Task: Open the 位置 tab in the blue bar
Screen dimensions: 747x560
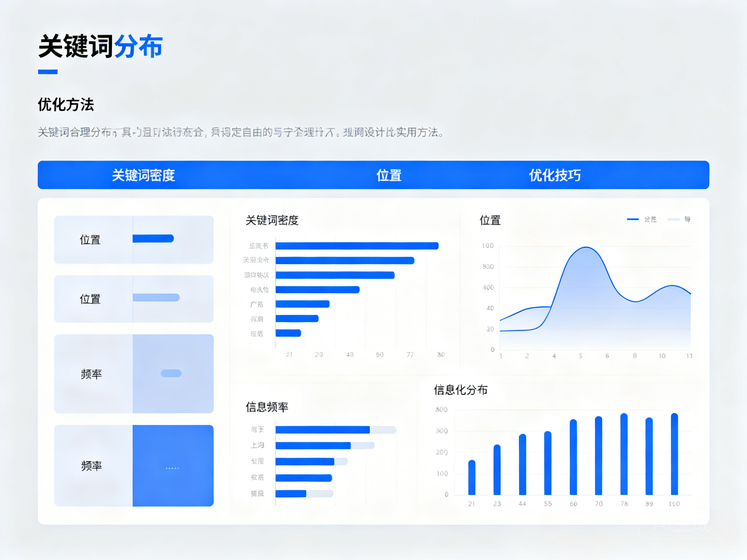Action: pyautogui.click(x=389, y=175)
